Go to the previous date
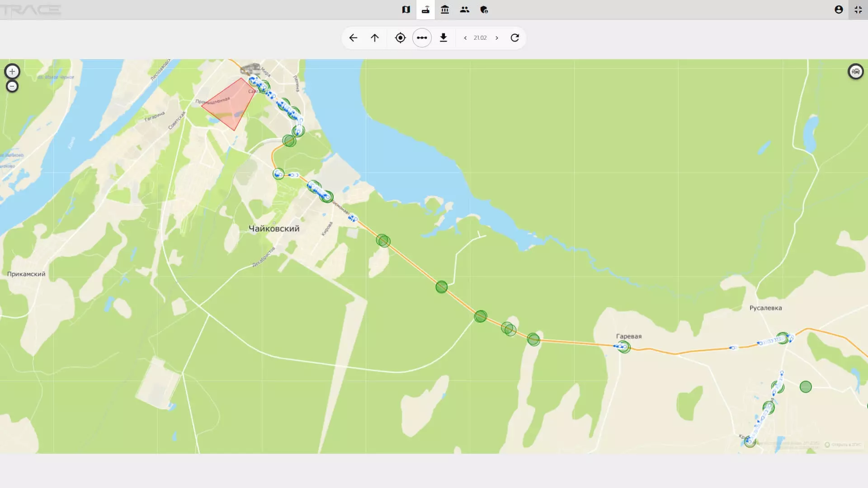868x488 pixels. tap(465, 38)
